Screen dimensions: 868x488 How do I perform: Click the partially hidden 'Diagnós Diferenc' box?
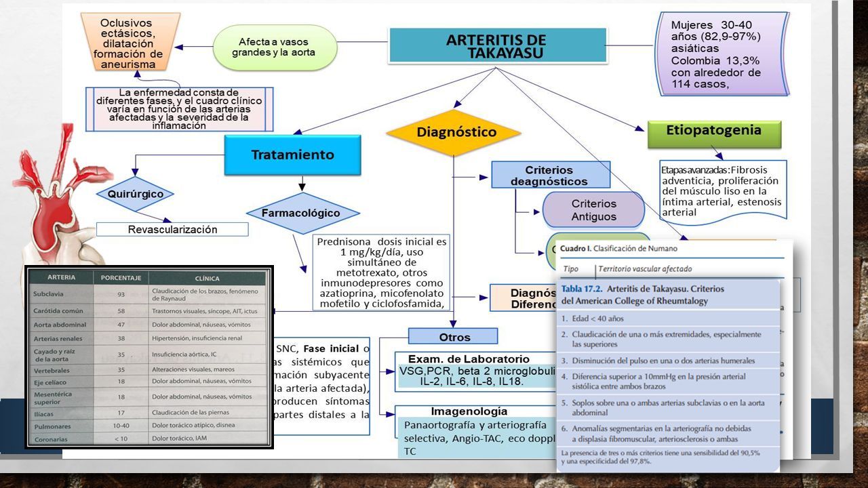[x=523, y=298]
